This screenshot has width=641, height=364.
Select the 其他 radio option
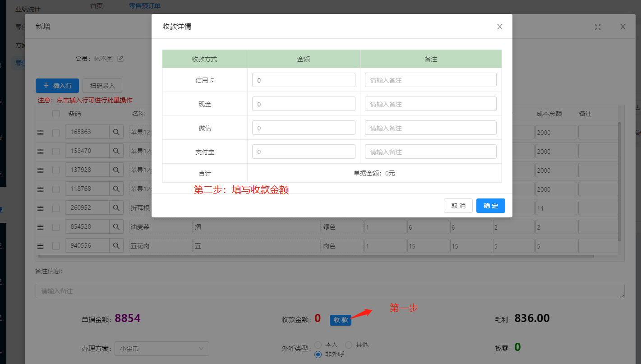349,345
